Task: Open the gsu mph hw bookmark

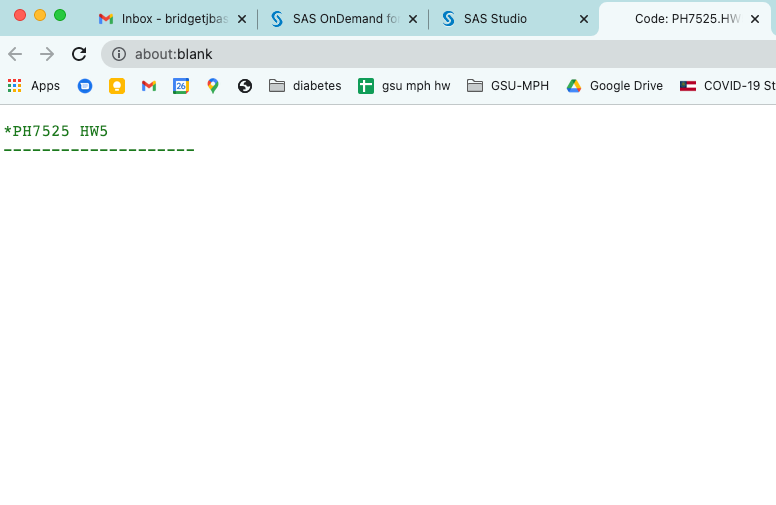Action: click(x=404, y=86)
